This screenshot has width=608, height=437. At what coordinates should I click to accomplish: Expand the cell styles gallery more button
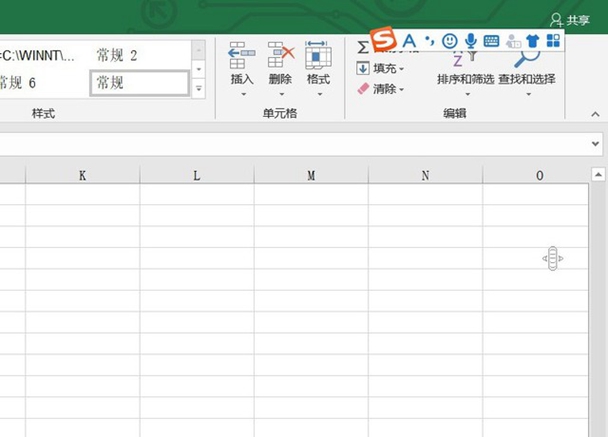click(198, 89)
